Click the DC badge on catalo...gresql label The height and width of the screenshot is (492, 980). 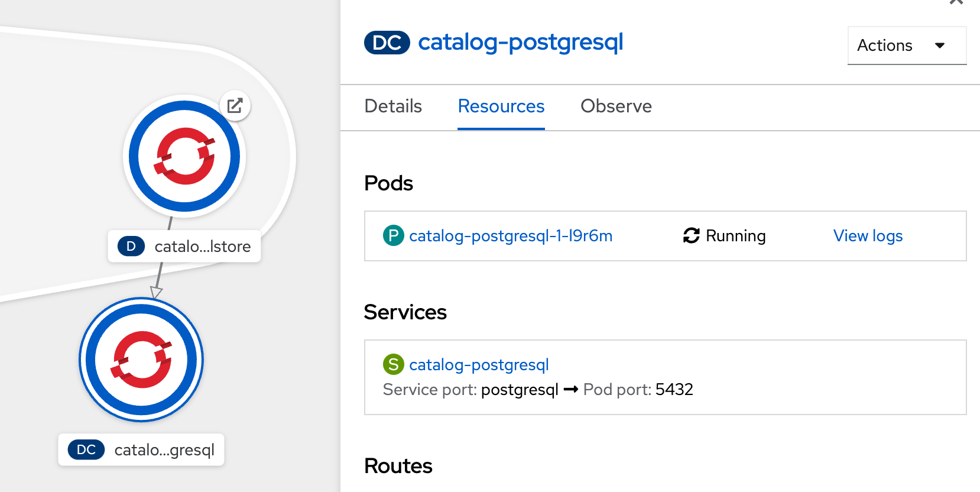click(x=86, y=449)
